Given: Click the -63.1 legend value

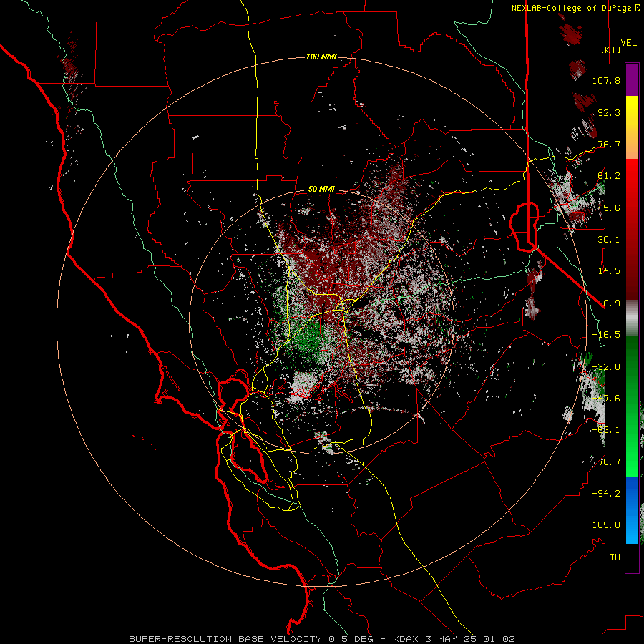Looking at the screenshot, I should (606, 430).
